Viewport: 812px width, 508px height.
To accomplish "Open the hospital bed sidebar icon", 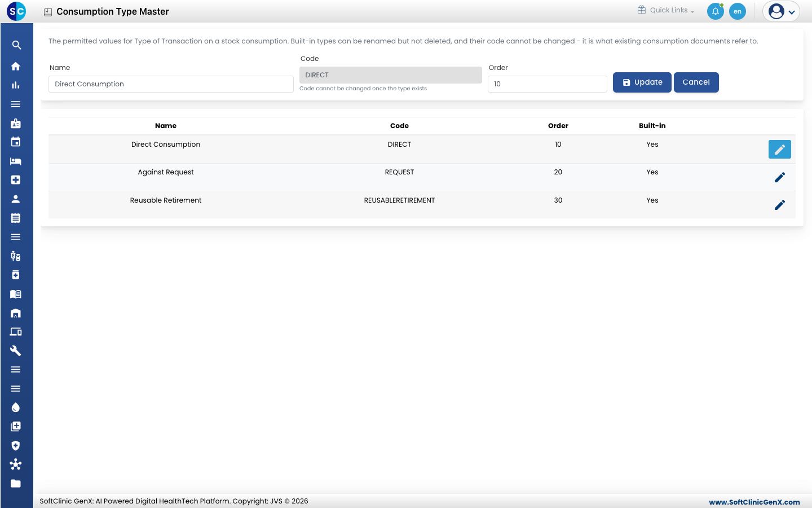I will [16, 161].
